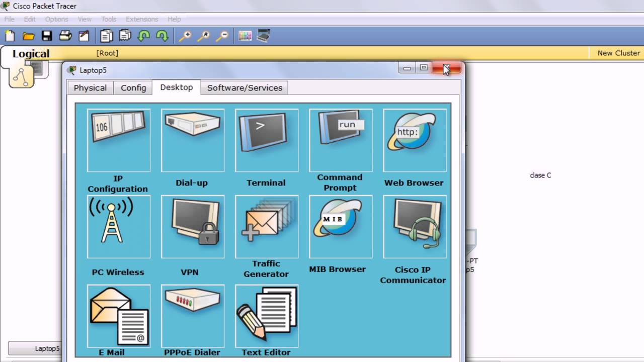
Task: Copy with the toolbar copy icon
Action: click(x=106, y=36)
